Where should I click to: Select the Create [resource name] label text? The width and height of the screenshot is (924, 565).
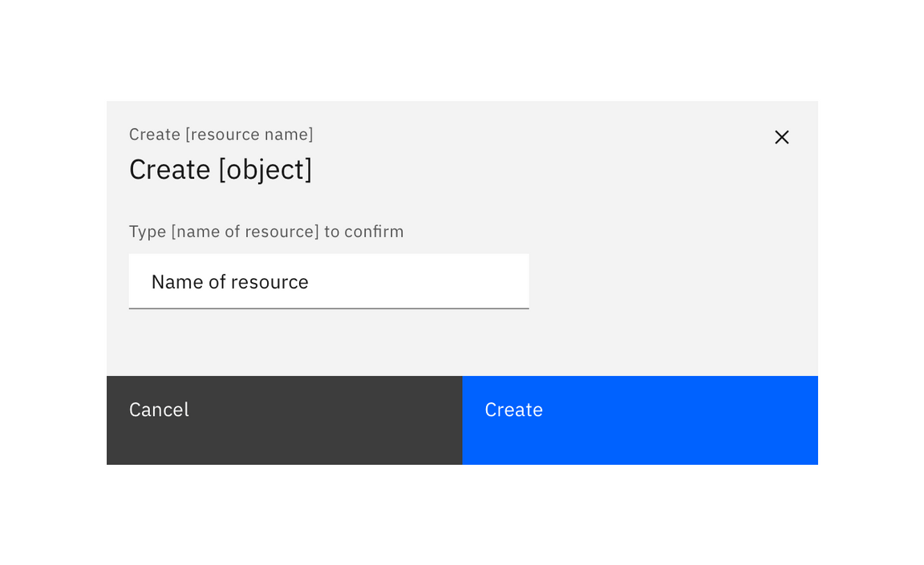[221, 134]
